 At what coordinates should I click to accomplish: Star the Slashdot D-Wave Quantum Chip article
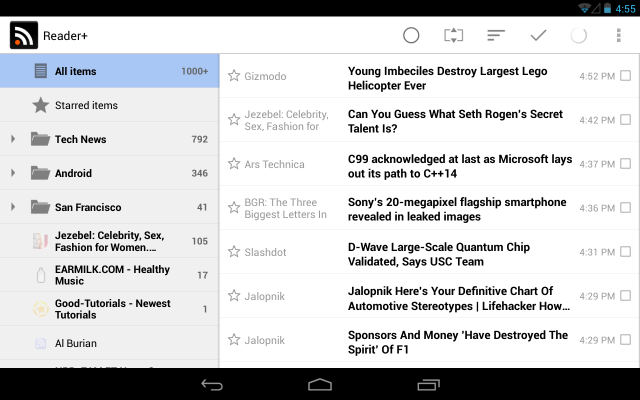click(234, 251)
